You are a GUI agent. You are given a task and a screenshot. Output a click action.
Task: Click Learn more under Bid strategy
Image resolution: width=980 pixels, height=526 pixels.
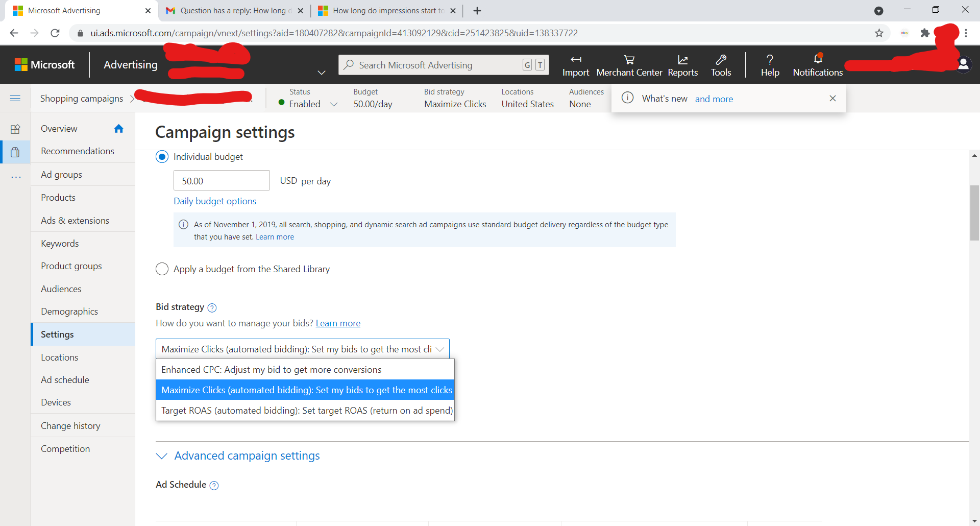click(338, 323)
